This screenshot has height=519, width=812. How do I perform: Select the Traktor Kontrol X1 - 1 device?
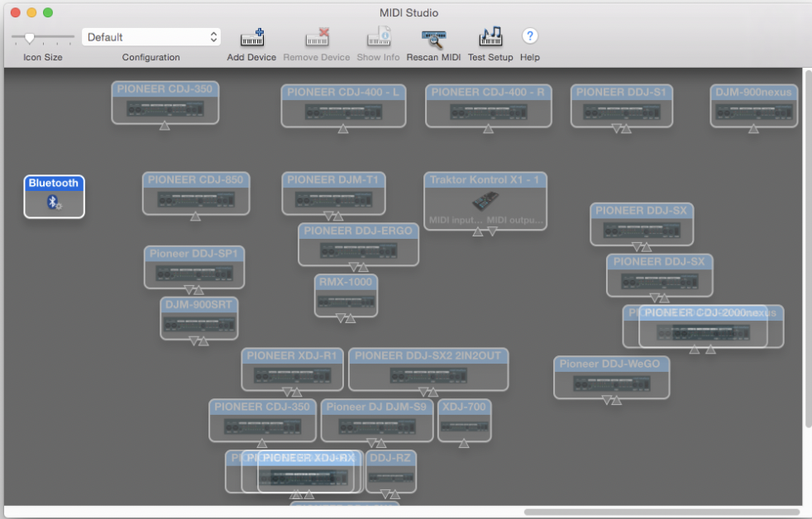tap(485, 201)
